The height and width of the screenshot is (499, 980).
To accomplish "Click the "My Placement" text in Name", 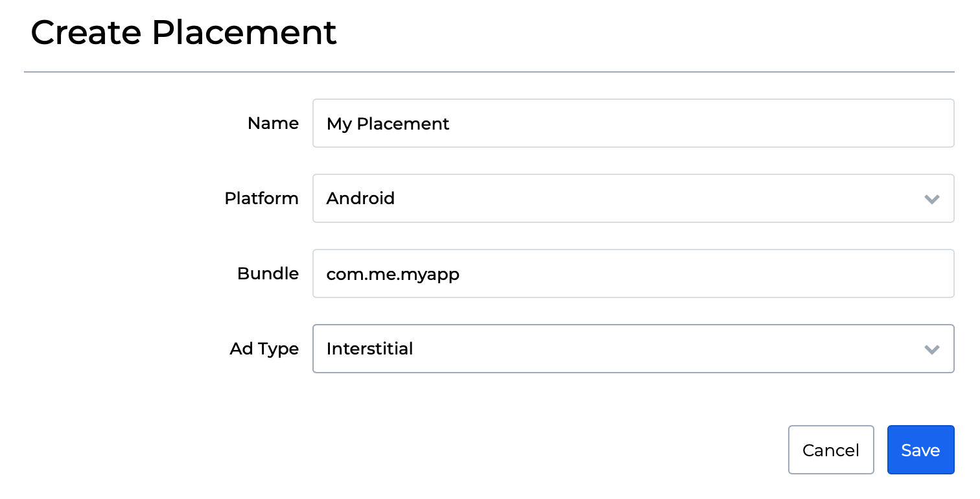I will (388, 124).
